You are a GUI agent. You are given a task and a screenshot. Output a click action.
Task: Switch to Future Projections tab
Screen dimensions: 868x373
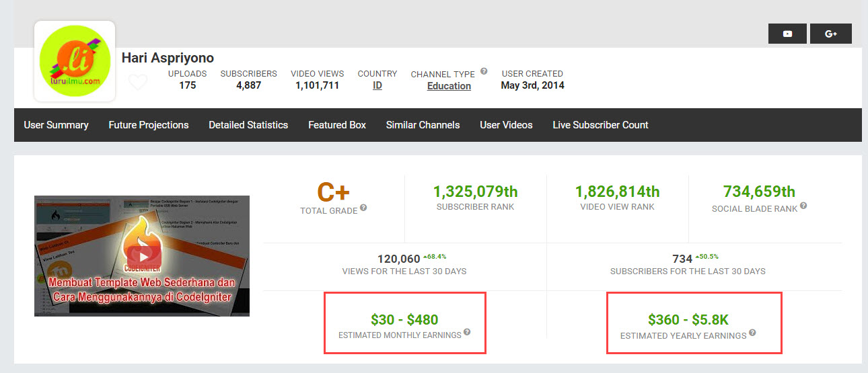[149, 125]
